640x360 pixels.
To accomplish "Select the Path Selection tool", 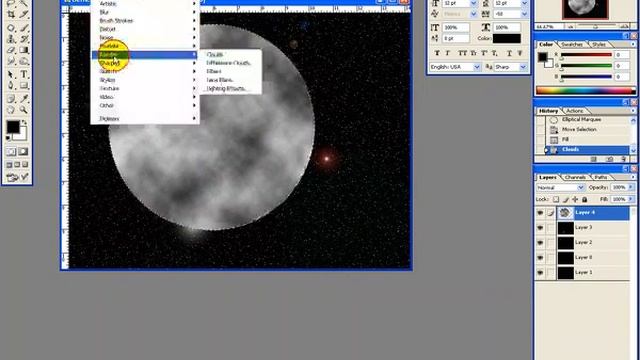I will click(11, 75).
